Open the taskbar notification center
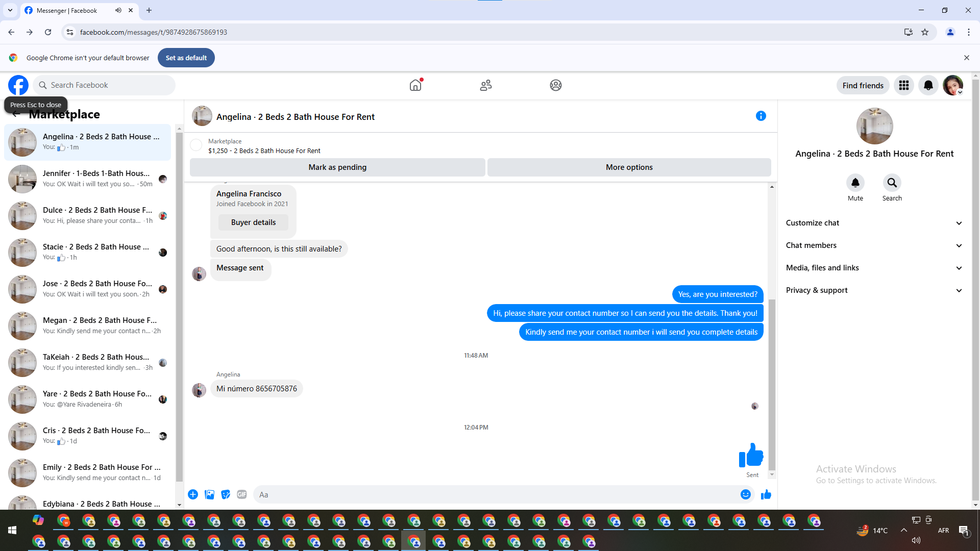The width and height of the screenshot is (980, 551). pos(964,531)
